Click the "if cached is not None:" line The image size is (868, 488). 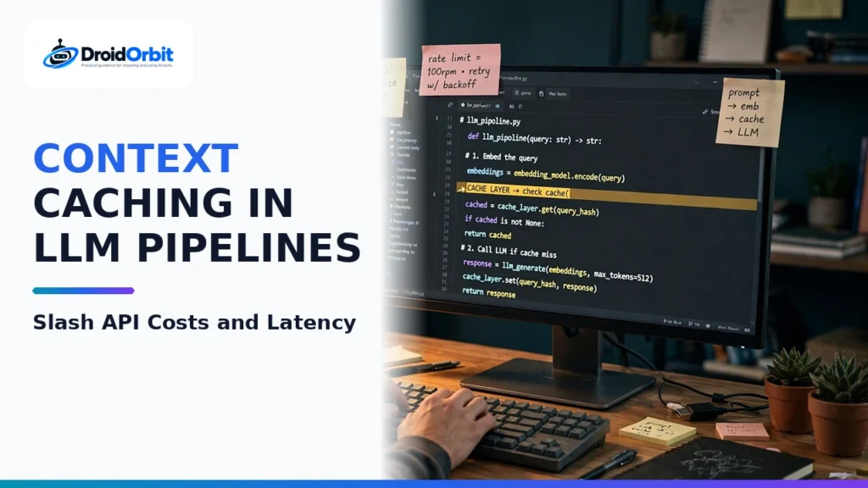pyautogui.click(x=504, y=221)
